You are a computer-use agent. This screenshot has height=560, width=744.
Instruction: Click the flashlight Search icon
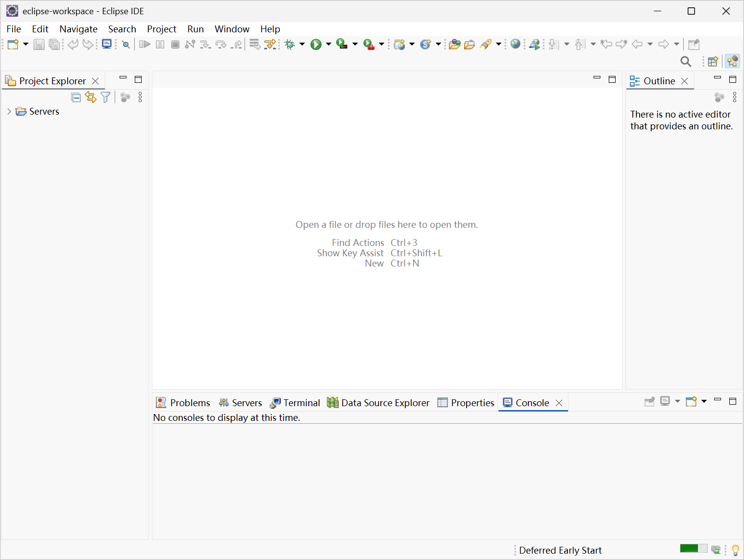point(486,45)
